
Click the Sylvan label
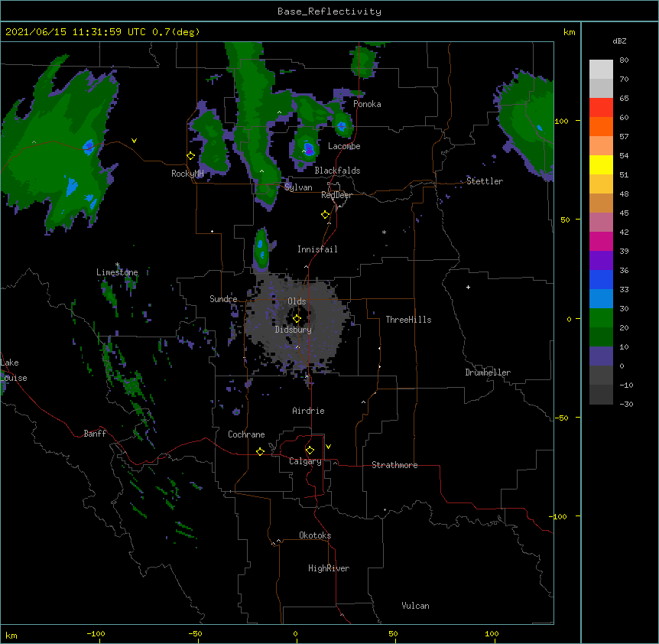298,187
